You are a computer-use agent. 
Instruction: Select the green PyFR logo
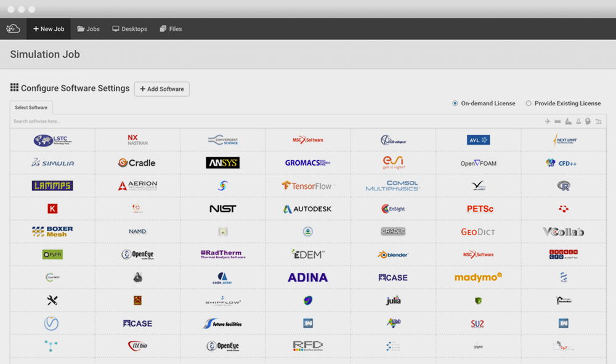coord(52,254)
